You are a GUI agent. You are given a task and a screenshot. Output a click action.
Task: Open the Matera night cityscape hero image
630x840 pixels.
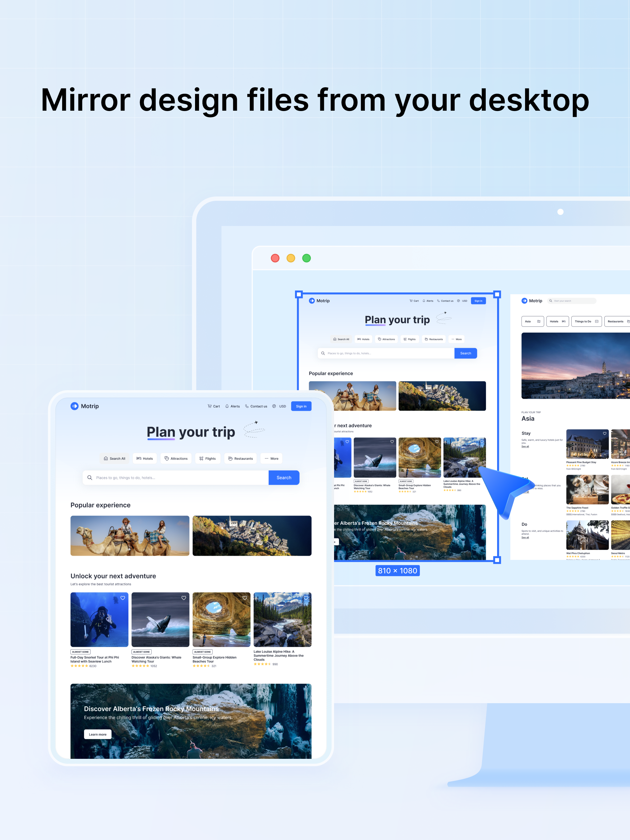tap(576, 366)
